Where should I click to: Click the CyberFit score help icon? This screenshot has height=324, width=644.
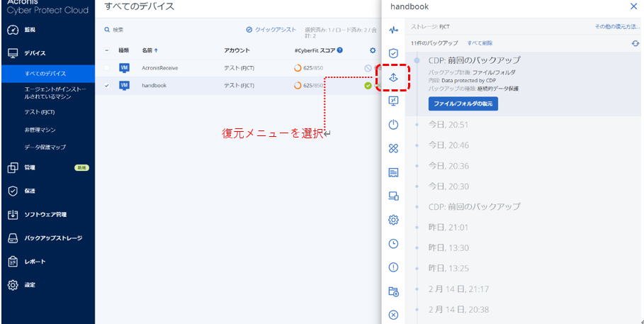coord(340,50)
